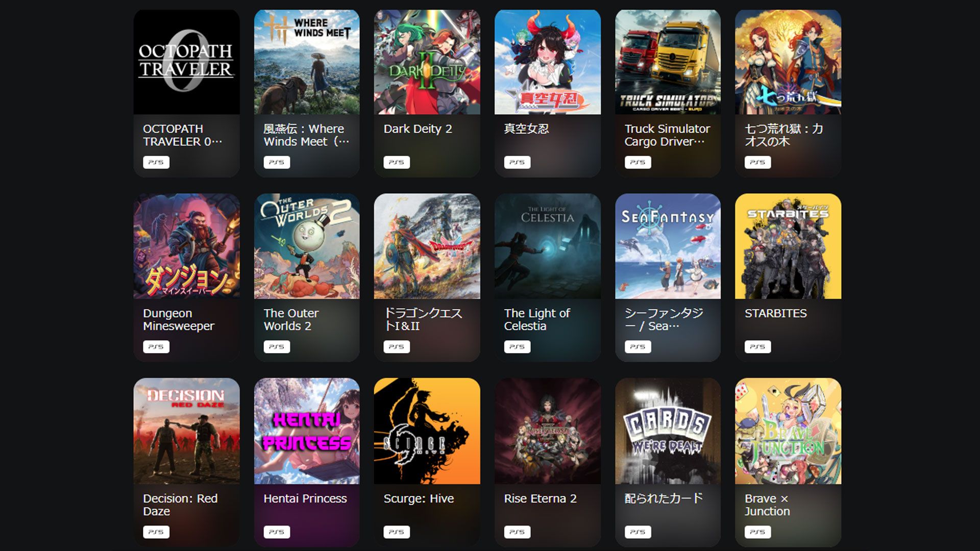Click the PS5 badge under Hentai Princess
This screenshot has width=980, height=551.
(x=277, y=532)
